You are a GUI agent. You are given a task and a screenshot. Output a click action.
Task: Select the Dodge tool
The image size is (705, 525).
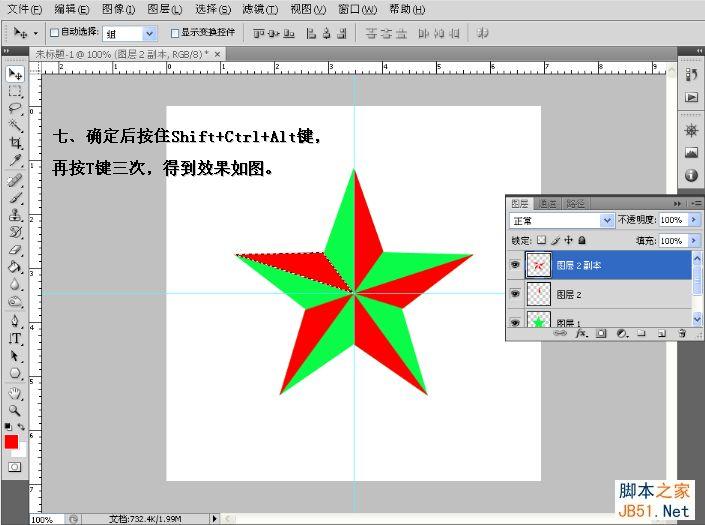15,302
